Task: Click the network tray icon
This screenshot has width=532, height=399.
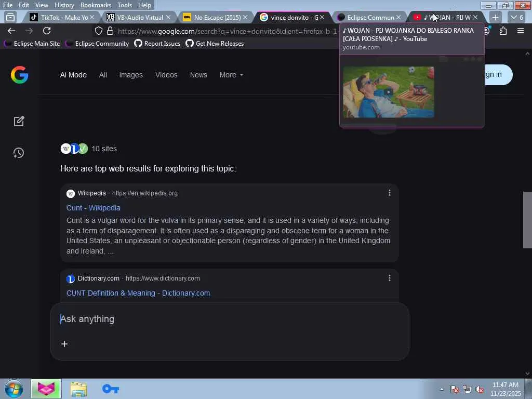Action: (x=467, y=390)
